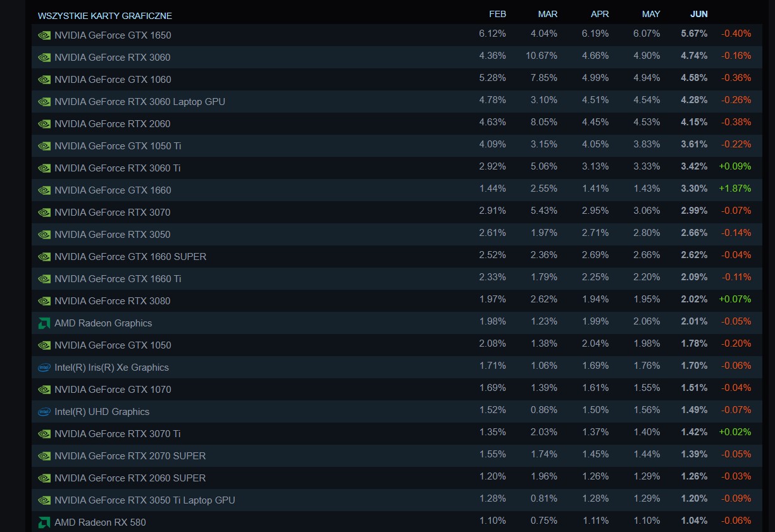This screenshot has width=775, height=532.
Task: Click the Intel logo beside Iris(R) Xe Graphics
Action: 44,368
